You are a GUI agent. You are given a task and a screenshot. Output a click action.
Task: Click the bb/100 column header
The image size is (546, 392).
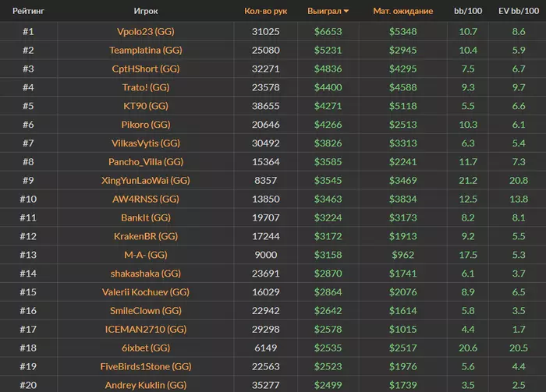(x=468, y=12)
